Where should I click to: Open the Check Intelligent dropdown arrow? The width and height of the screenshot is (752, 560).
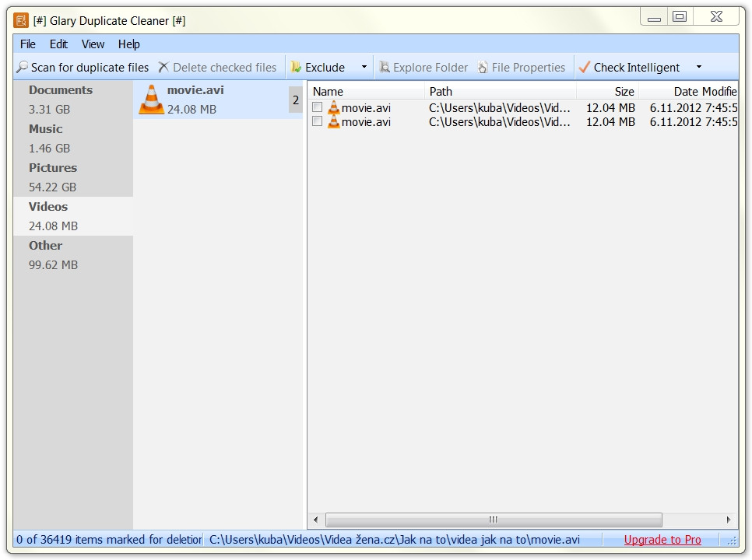click(699, 67)
